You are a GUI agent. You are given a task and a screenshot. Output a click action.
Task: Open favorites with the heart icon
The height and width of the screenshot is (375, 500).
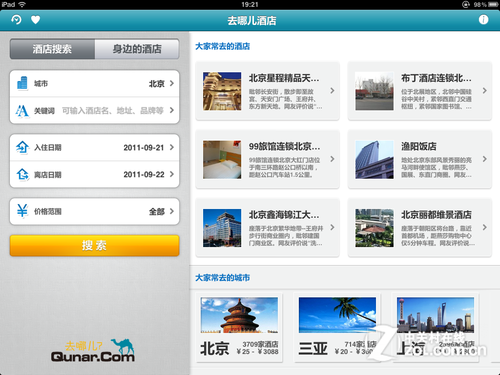pos(35,20)
